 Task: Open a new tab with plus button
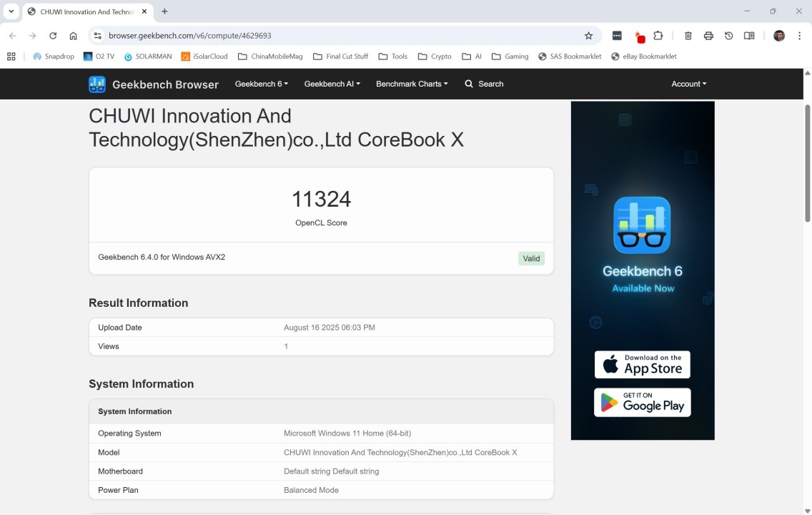[x=164, y=11]
